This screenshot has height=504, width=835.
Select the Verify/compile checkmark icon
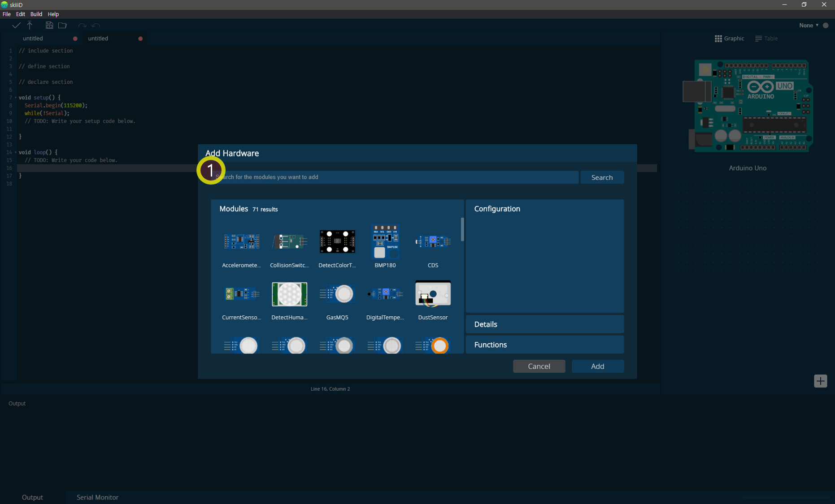click(x=16, y=26)
